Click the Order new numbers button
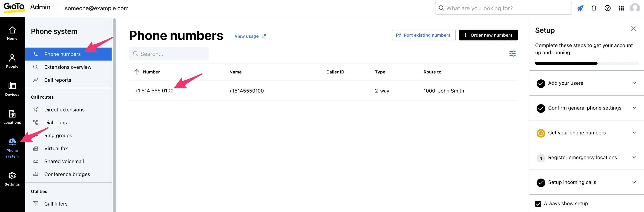644x212 pixels. coord(488,35)
